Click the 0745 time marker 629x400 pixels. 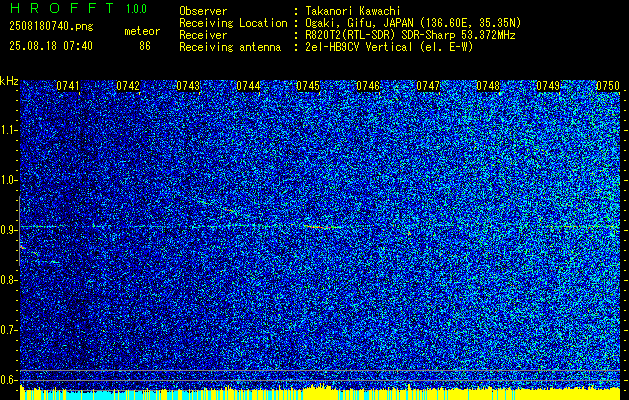[308, 86]
